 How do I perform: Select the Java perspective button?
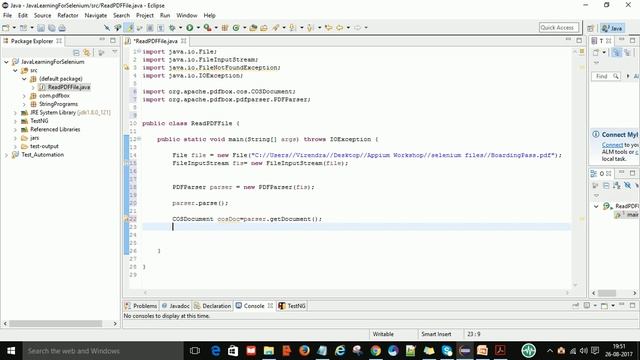point(612,28)
